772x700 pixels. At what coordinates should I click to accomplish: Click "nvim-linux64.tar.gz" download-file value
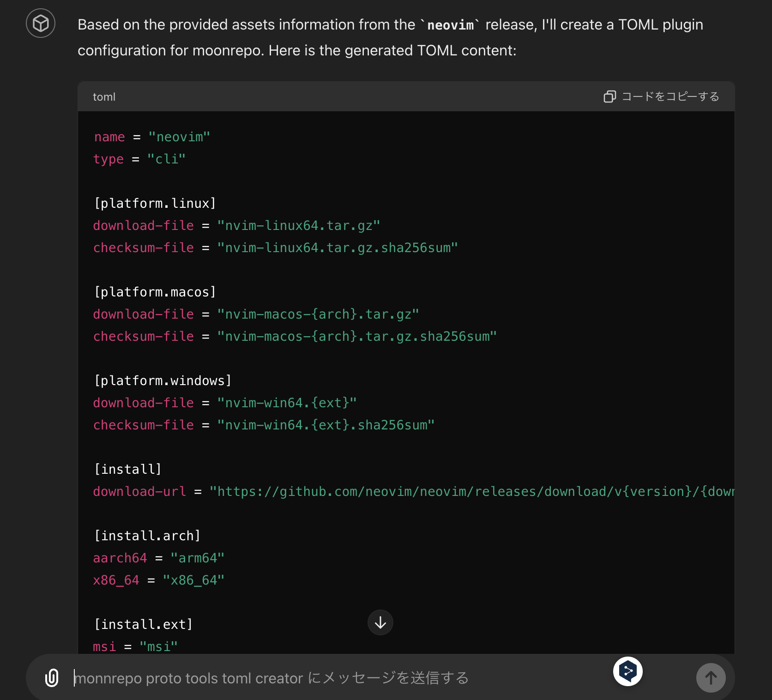coord(298,226)
